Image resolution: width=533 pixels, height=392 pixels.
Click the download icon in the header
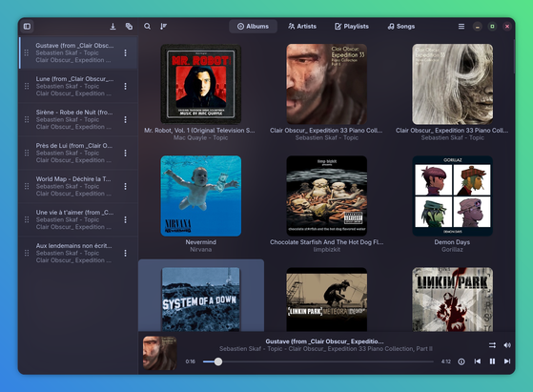(113, 26)
